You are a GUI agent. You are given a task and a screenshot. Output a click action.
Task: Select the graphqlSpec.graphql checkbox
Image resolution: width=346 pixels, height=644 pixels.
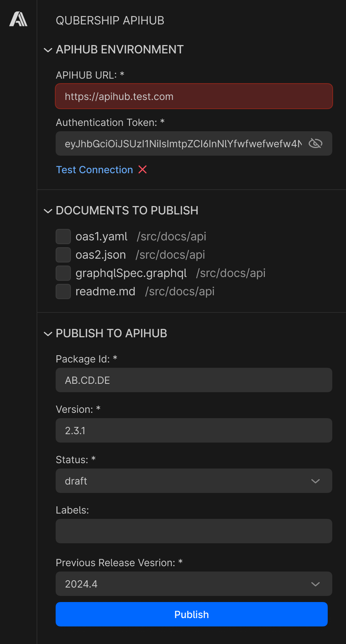pos(63,273)
